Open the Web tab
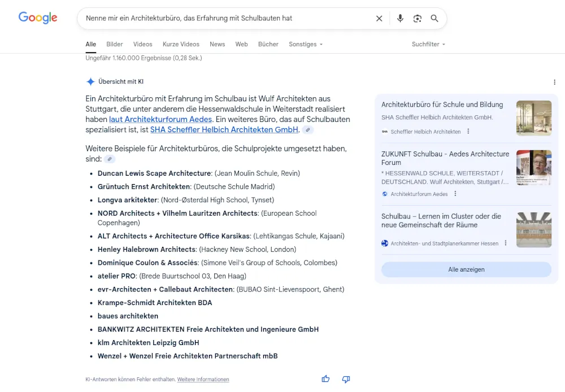 coord(241,44)
